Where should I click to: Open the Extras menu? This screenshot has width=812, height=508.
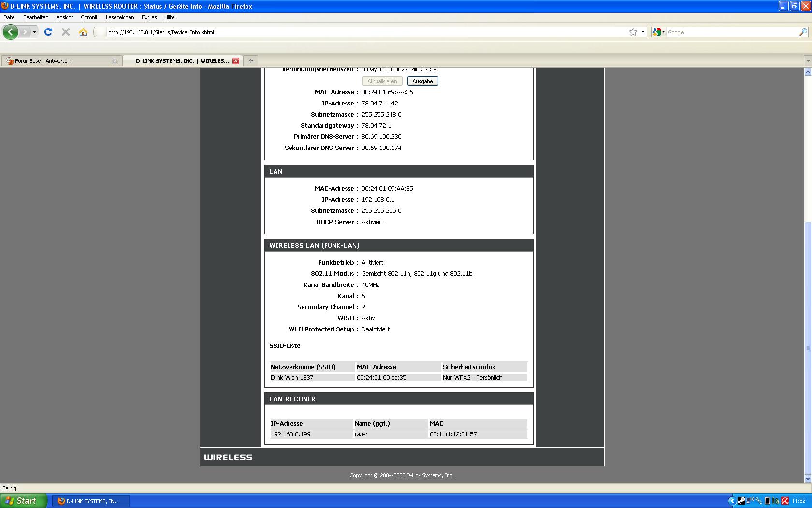coord(149,17)
